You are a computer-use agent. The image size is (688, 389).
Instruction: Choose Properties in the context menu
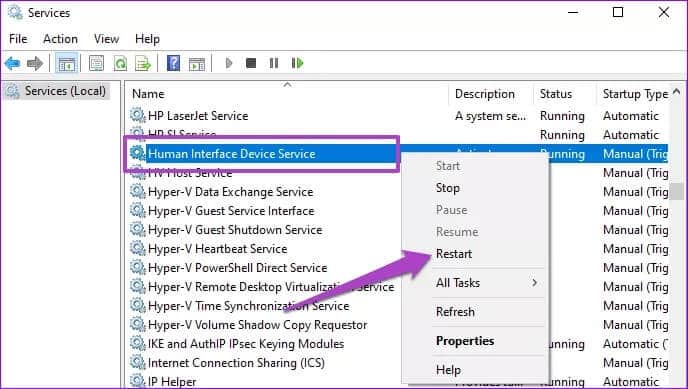click(465, 341)
